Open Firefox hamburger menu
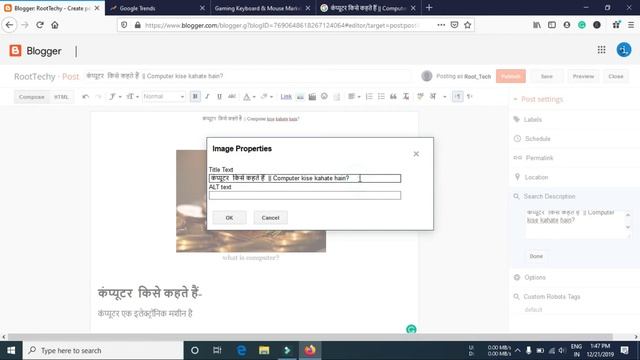This screenshot has height=360, width=640. click(631, 25)
